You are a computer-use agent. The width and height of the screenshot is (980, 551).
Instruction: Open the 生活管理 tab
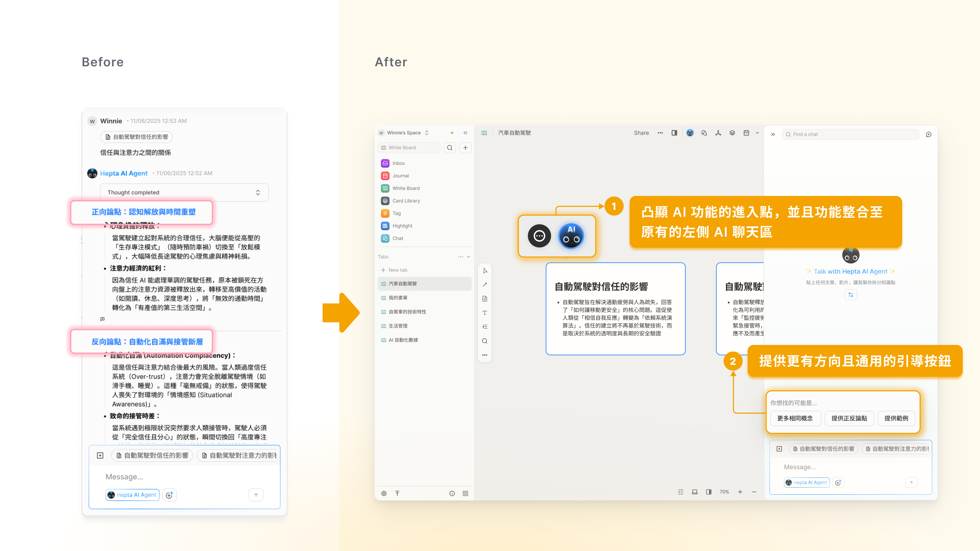point(398,326)
